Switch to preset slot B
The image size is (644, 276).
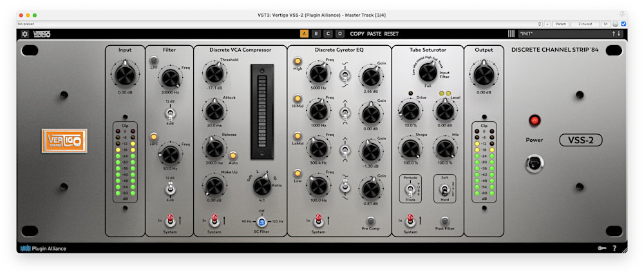coord(316,34)
